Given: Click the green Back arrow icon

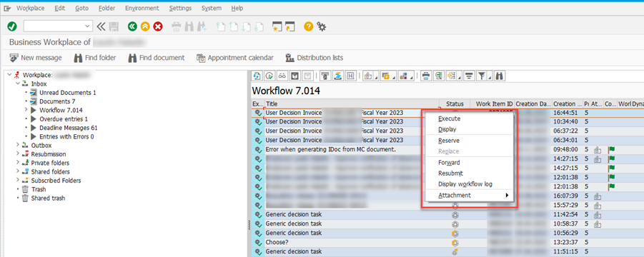Looking at the screenshot, I should coord(132,26).
